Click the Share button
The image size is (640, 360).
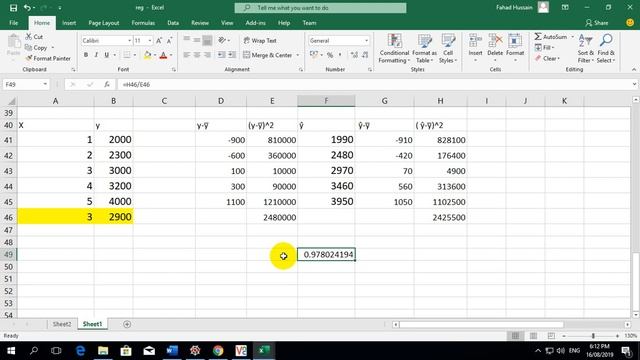click(x=596, y=23)
